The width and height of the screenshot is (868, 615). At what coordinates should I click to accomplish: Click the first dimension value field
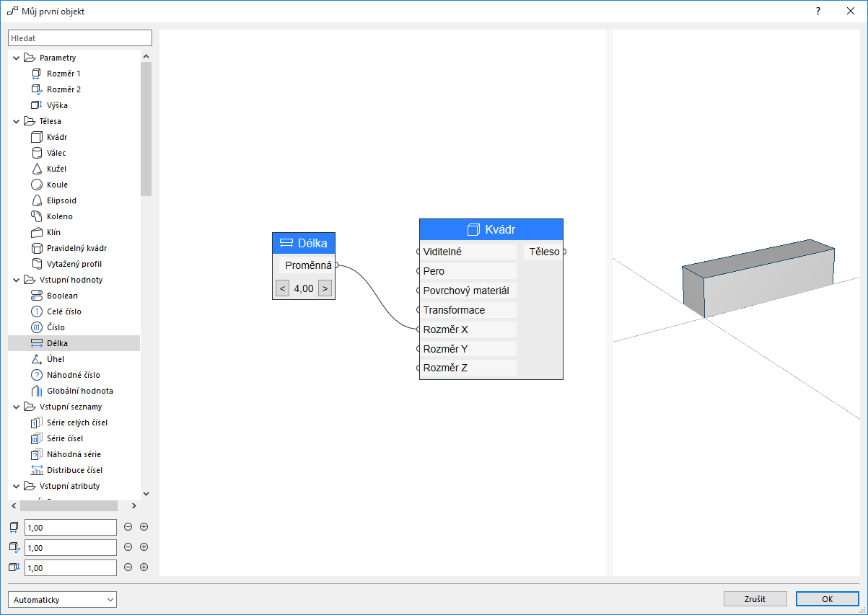(x=71, y=528)
